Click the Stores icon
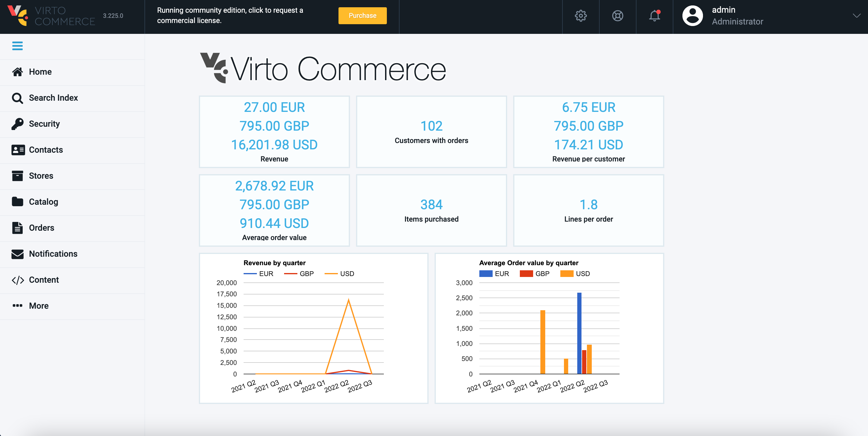 coord(18,176)
